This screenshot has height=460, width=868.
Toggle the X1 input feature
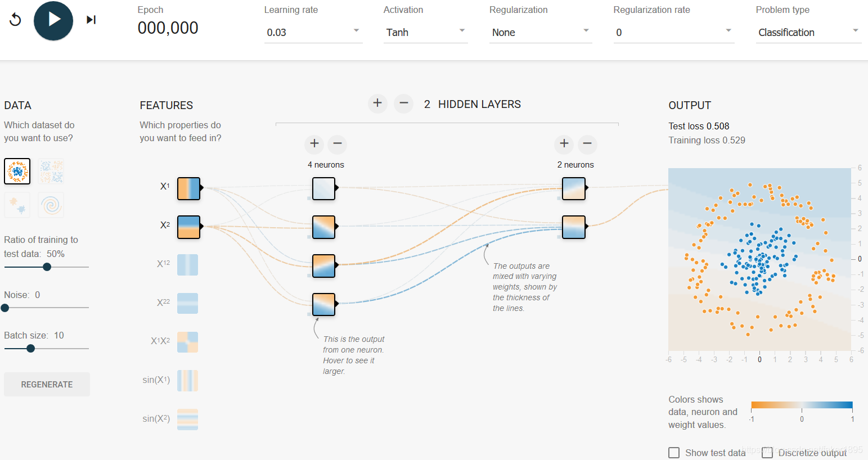188,189
